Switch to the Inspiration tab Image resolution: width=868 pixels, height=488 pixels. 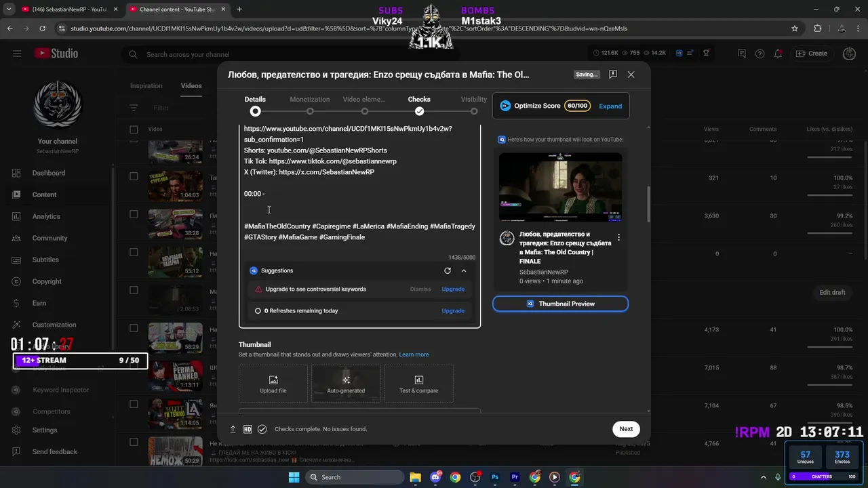(x=146, y=86)
